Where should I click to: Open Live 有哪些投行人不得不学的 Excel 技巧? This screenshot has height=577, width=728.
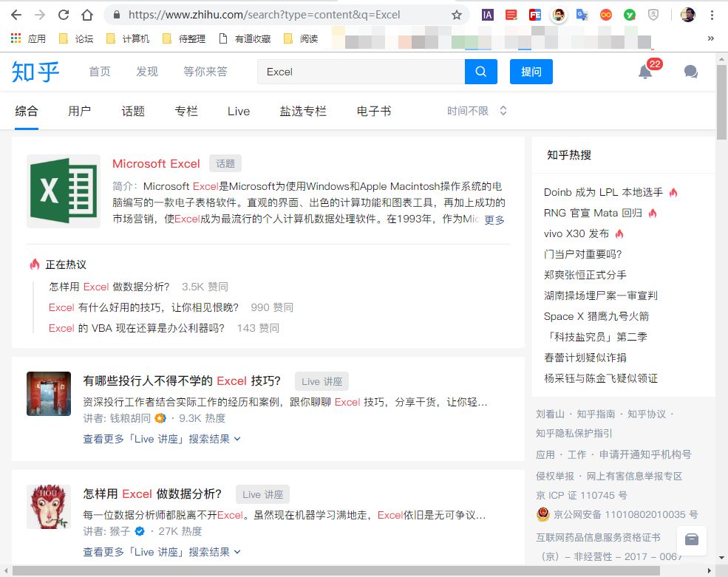coord(182,380)
